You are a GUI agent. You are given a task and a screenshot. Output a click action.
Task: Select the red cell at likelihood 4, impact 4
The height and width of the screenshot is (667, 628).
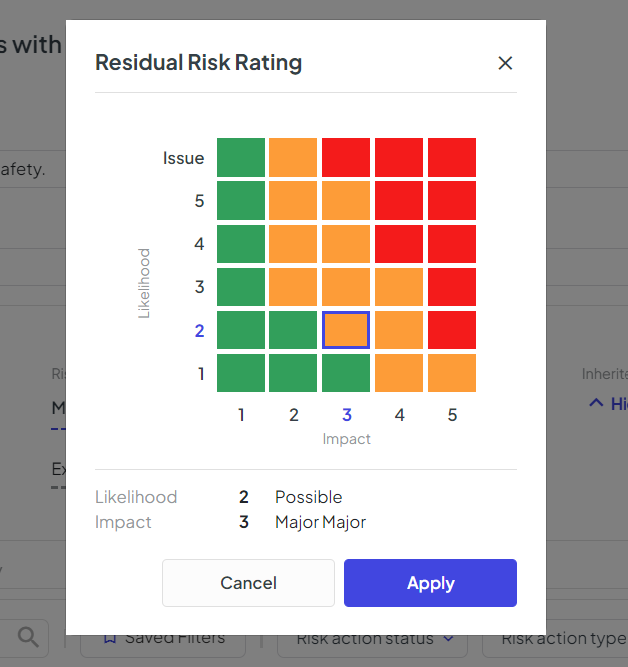(399, 244)
